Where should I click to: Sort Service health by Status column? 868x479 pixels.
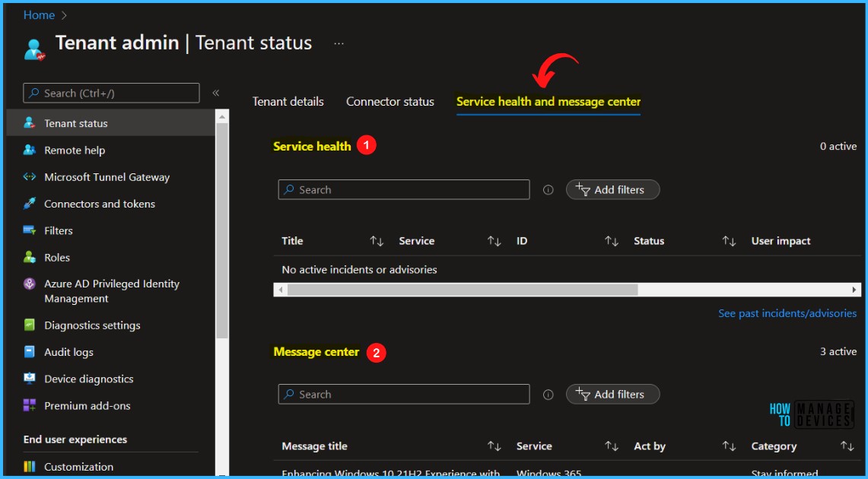pyautogui.click(x=729, y=241)
